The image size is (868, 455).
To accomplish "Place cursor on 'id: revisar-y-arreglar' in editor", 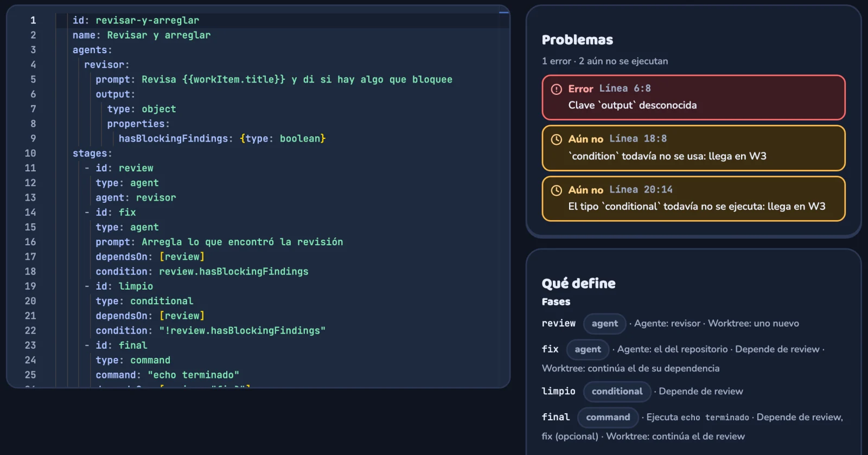I will [x=136, y=21].
